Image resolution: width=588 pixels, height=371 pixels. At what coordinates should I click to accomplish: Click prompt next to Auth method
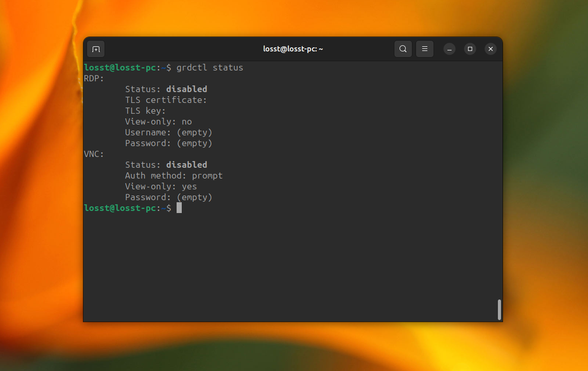(x=207, y=175)
